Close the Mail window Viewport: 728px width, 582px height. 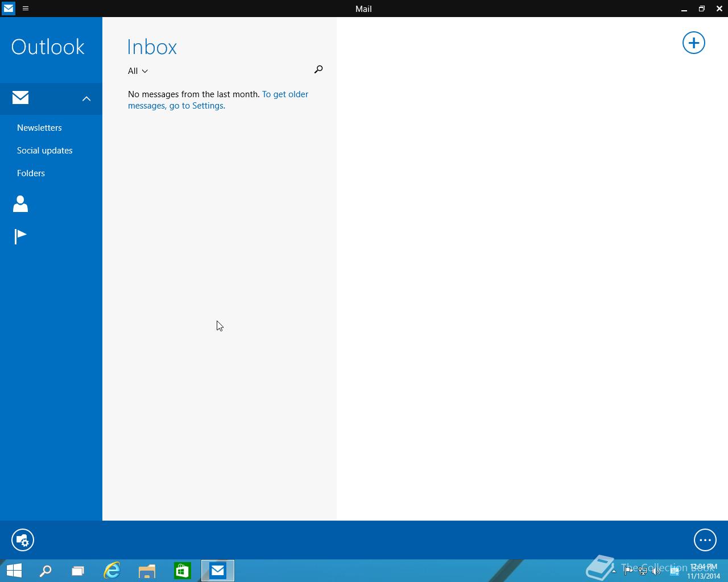[719, 9]
